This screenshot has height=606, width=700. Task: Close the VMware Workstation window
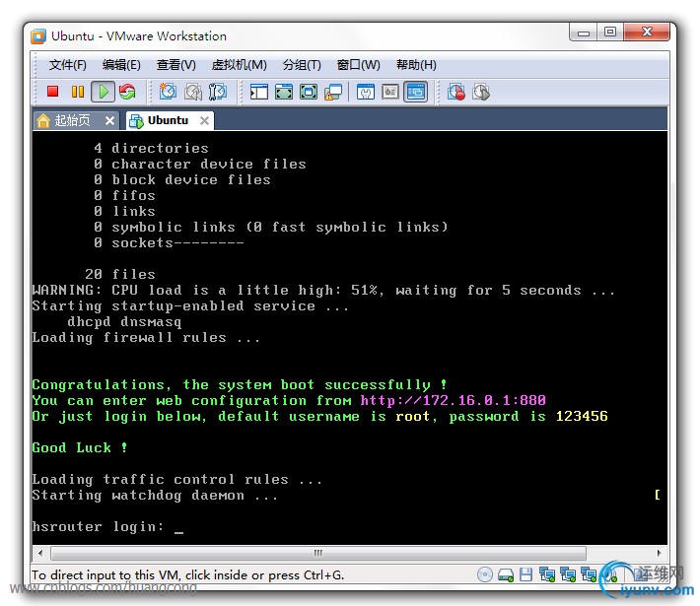(x=647, y=33)
